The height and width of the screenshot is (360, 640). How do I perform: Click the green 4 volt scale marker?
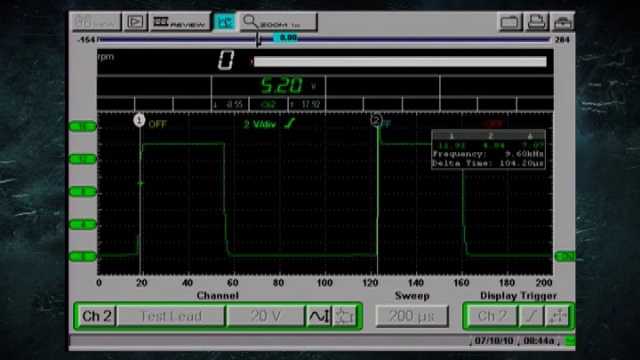click(83, 224)
